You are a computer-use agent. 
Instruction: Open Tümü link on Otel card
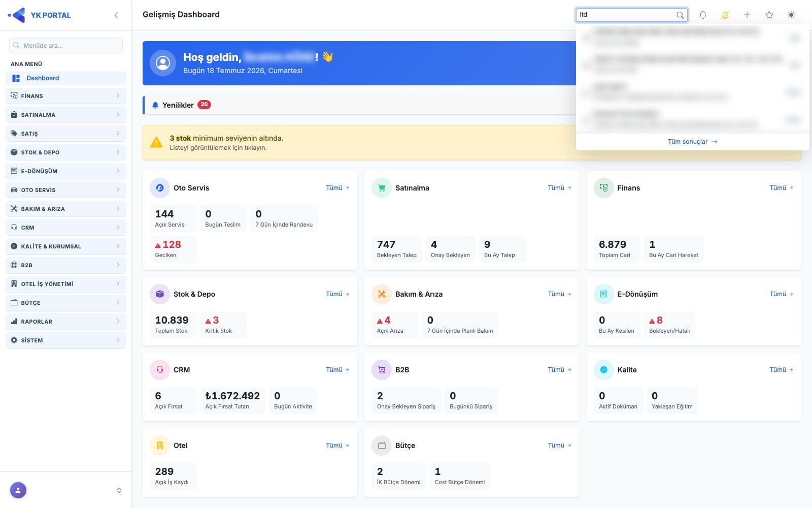[x=337, y=446]
